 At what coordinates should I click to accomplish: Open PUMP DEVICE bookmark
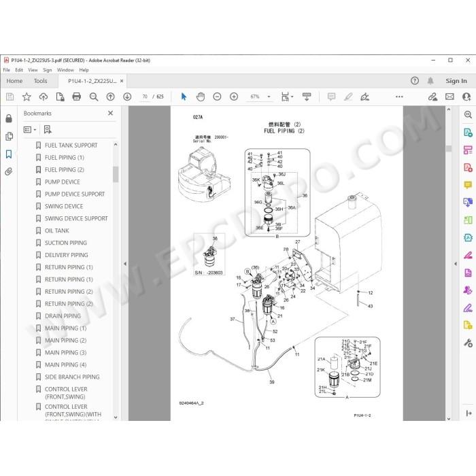click(63, 182)
